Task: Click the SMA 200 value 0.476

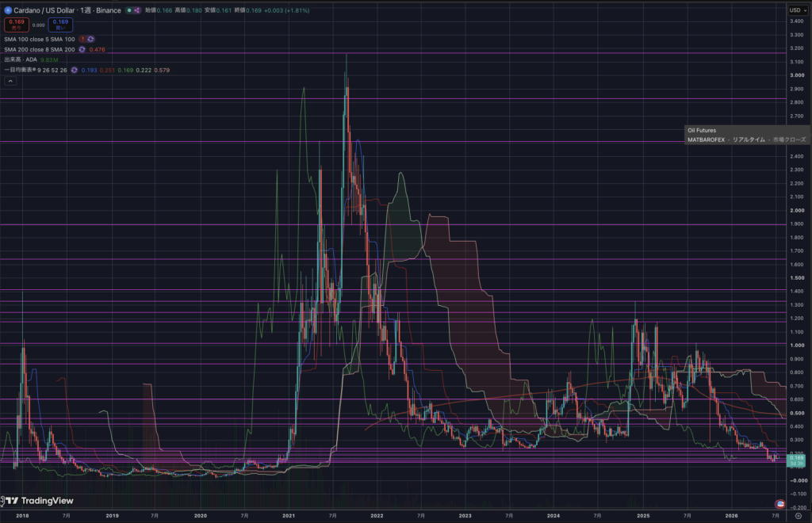Action: [x=97, y=50]
